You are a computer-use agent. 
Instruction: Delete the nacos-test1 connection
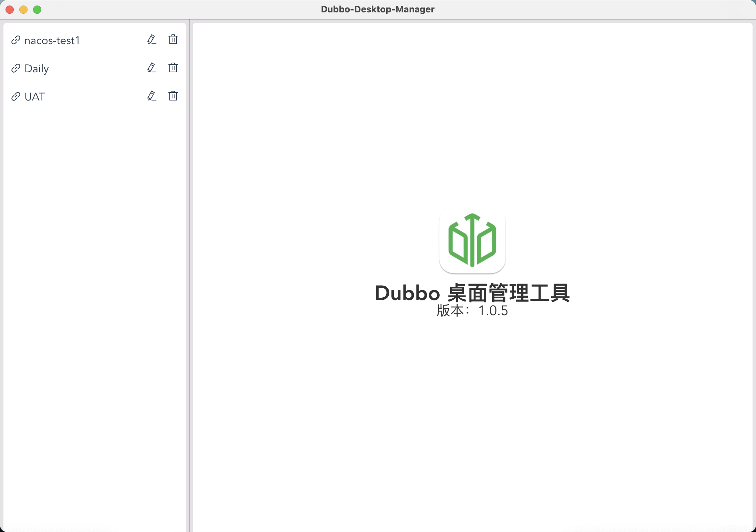[173, 40]
